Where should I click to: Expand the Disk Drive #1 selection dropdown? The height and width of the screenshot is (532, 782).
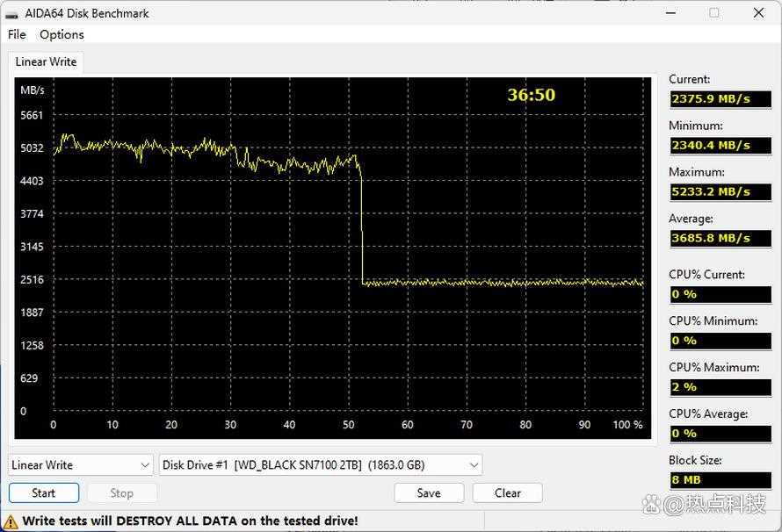click(321, 464)
